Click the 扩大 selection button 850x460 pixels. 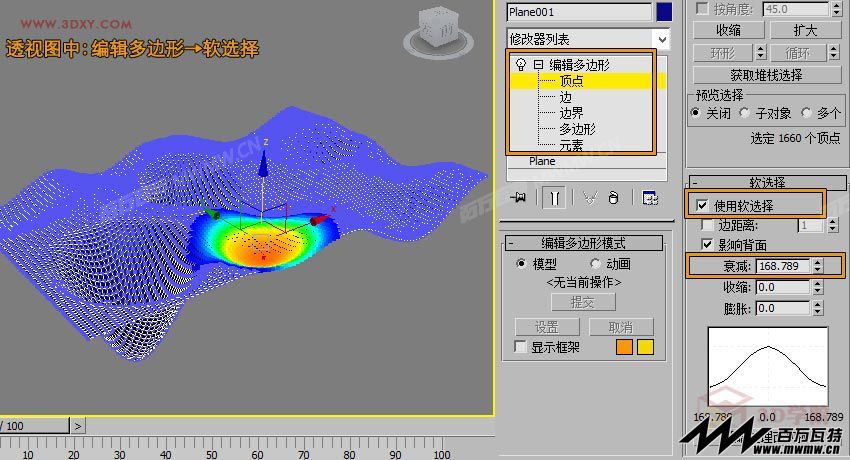tap(806, 30)
